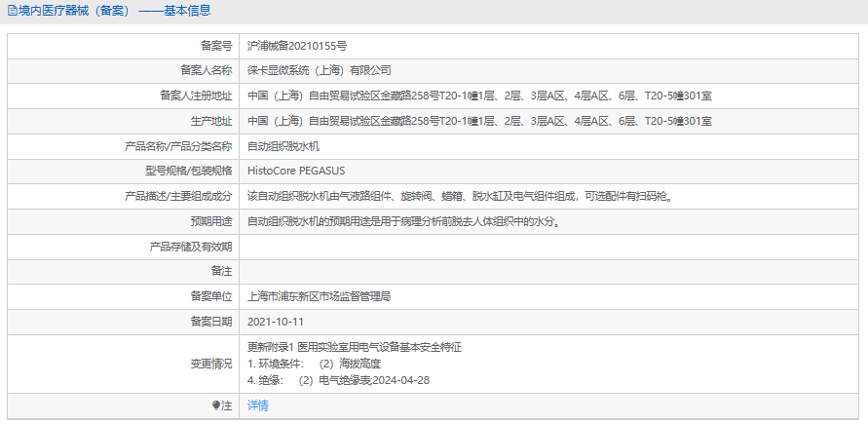Click the 备案人名称 label
Screen dimensions: 868x423
[x=207, y=71]
